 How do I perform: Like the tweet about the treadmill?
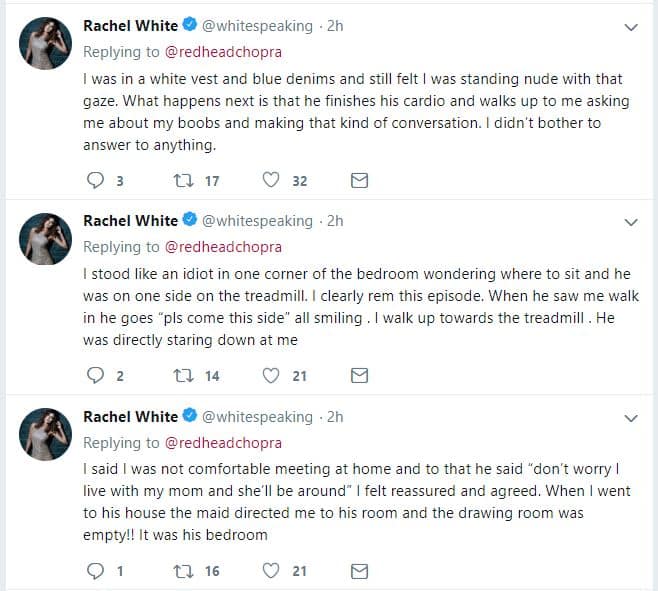coord(270,376)
